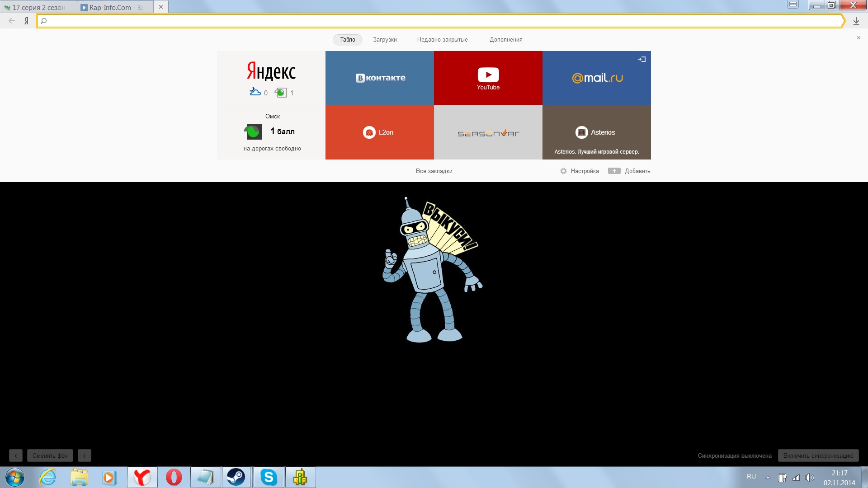Open the notepad app taskbar icon
Viewport: 868px width, 488px height.
pos(206,477)
